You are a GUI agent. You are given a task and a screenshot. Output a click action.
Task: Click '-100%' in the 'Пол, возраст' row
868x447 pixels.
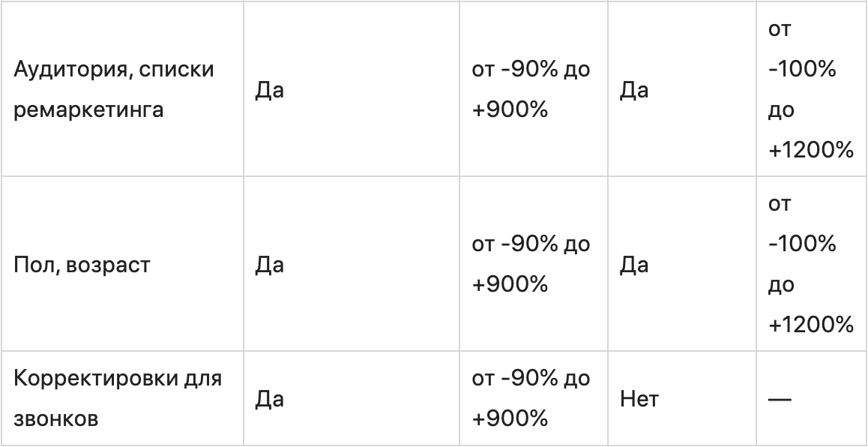tap(802, 244)
